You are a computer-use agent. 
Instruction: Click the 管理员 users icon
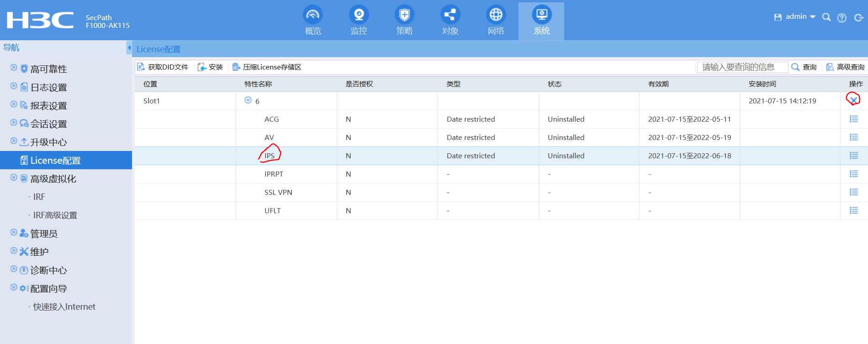click(24, 234)
